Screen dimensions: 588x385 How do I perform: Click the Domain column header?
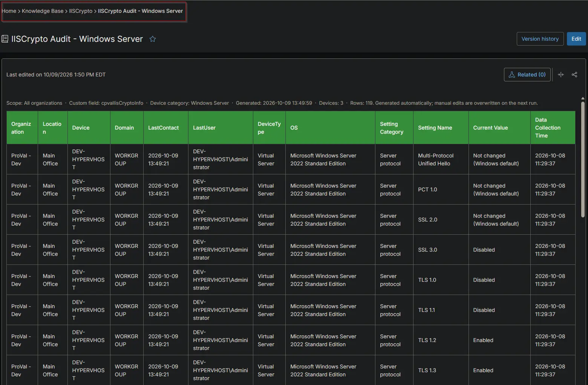127,128
